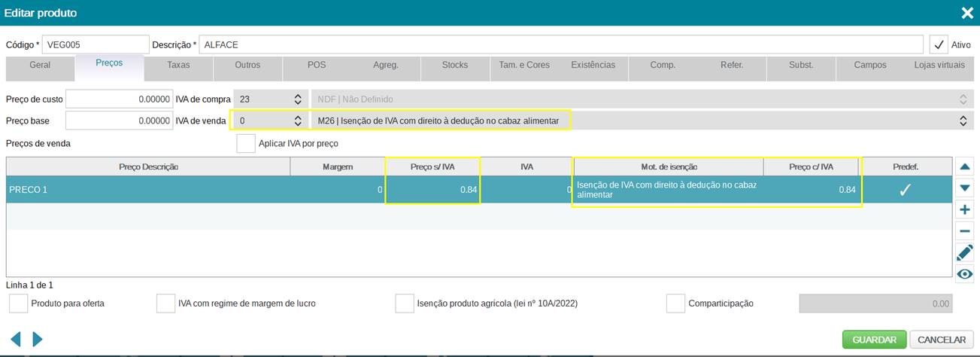Click the Preço base input field
This screenshot has width=980, height=357.
point(119,121)
